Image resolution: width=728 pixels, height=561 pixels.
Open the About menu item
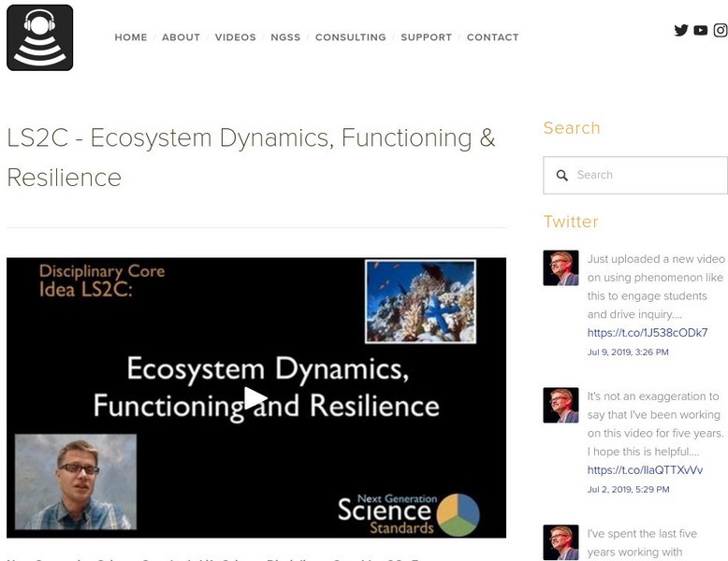[181, 37]
